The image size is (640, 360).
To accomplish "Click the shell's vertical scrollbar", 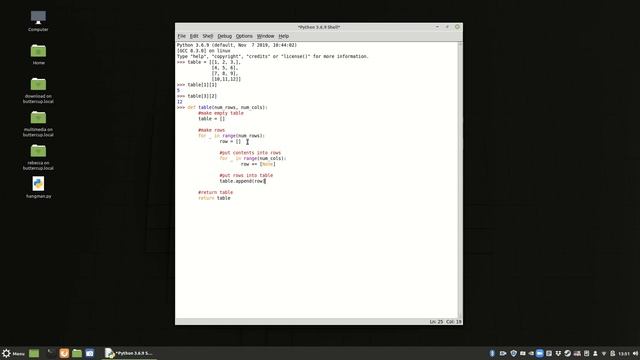I will click(x=460, y=179).
